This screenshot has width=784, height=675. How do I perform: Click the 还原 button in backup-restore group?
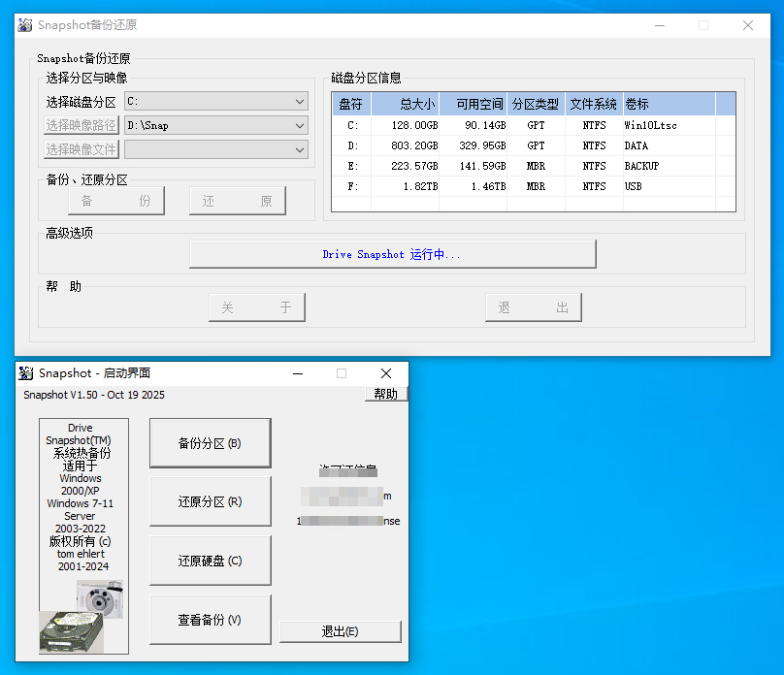(238, 201)
